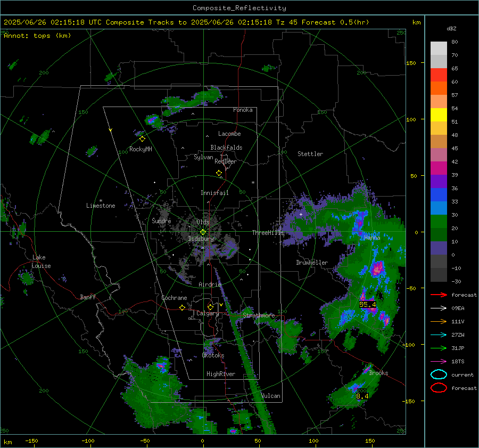This screenshot has width=479, height=448.
Task: Click the Hanna city label
Action: click(372, 238)
